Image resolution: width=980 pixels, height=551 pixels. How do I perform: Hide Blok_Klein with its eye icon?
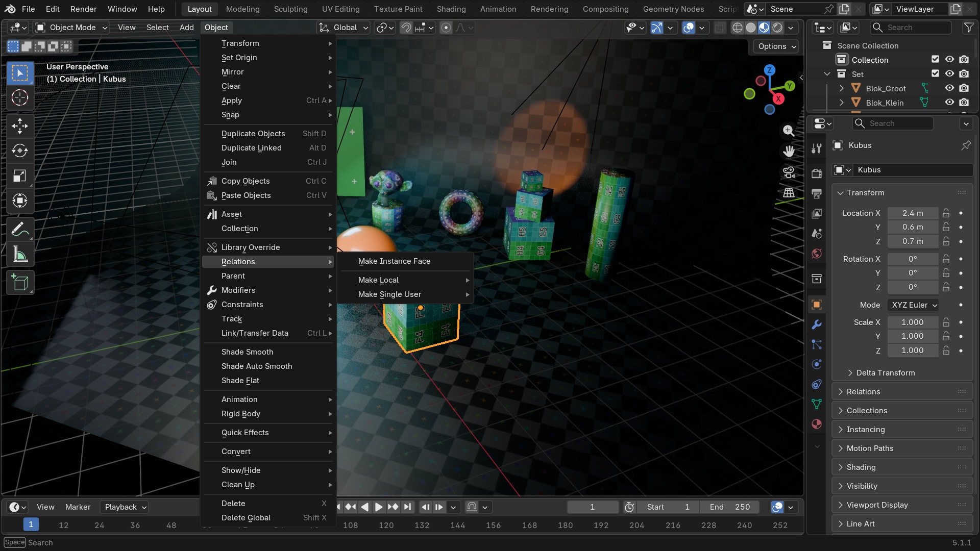[x=949, y=102]
